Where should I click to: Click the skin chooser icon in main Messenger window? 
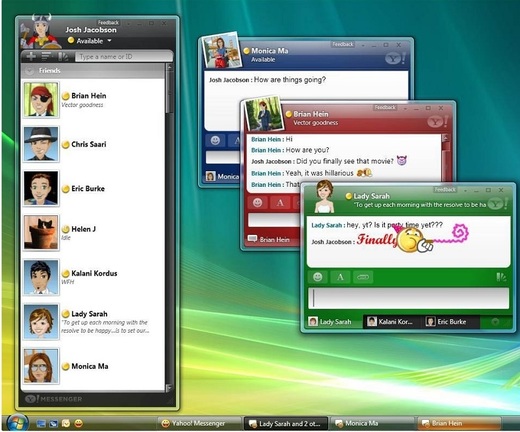pos(63,57)
